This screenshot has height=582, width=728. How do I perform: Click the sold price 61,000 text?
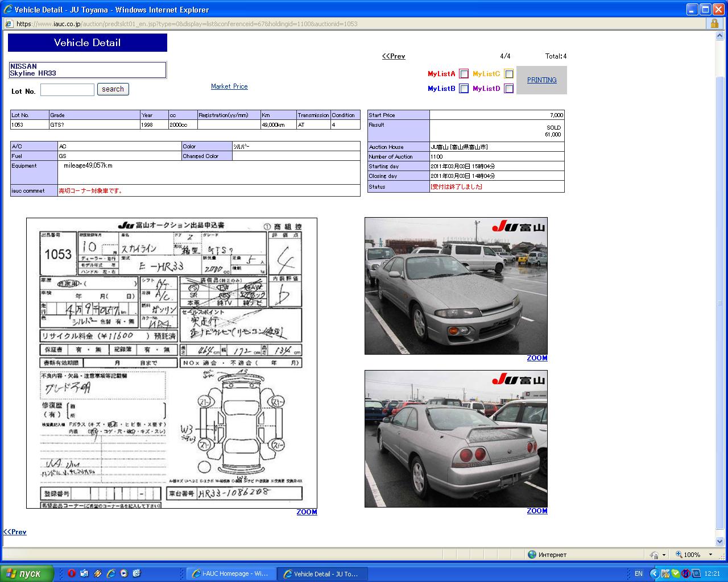553,135
